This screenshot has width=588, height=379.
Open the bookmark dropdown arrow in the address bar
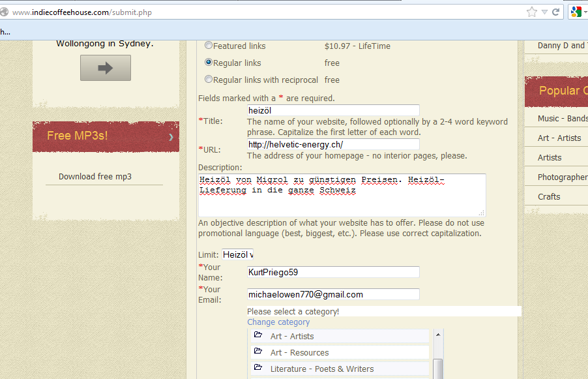click(x=544, y=12)
